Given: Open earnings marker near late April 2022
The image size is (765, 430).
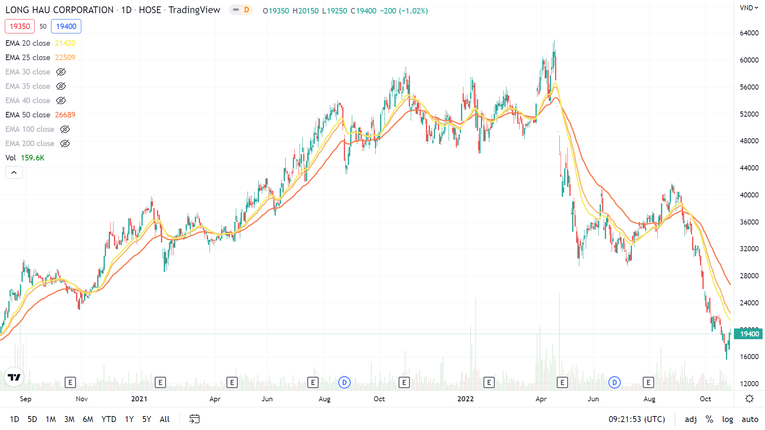Looking at the screenshot, I should pyautogui.click(x=562, y=382).
